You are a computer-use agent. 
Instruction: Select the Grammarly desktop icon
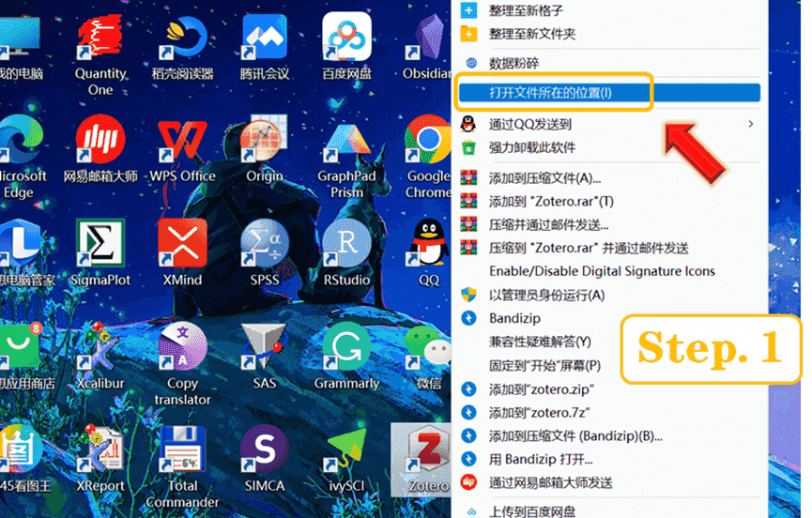tap(346, 348)
